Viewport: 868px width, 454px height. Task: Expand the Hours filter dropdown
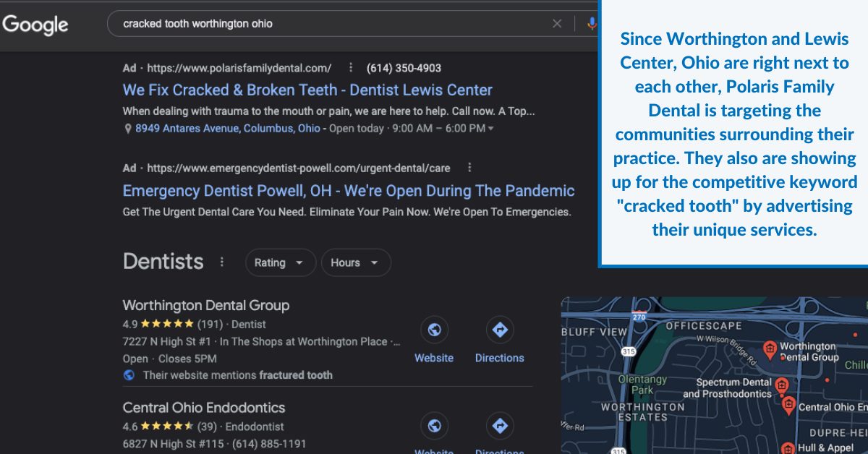(x=356, y=262)
